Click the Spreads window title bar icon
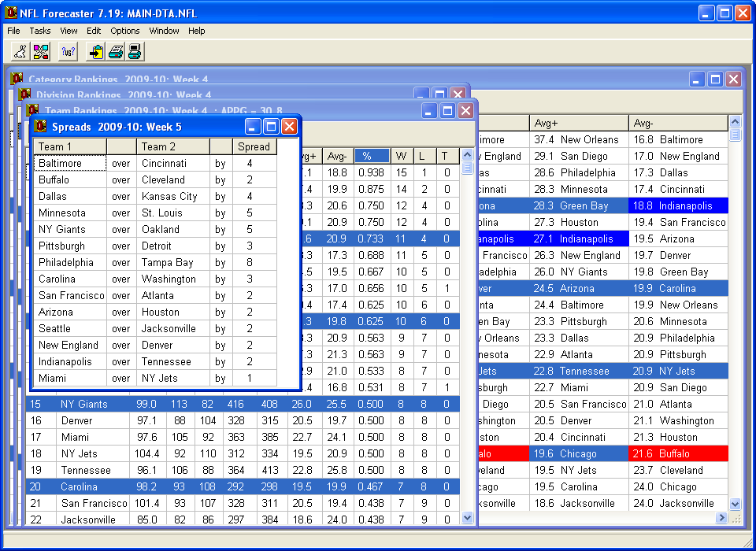Screen dimensions: 756x551 [40, 126]
